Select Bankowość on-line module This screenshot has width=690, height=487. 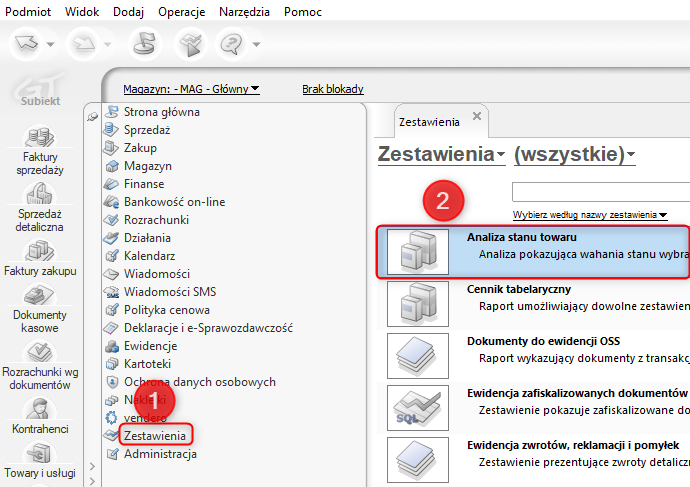click(x=174, y=202)
